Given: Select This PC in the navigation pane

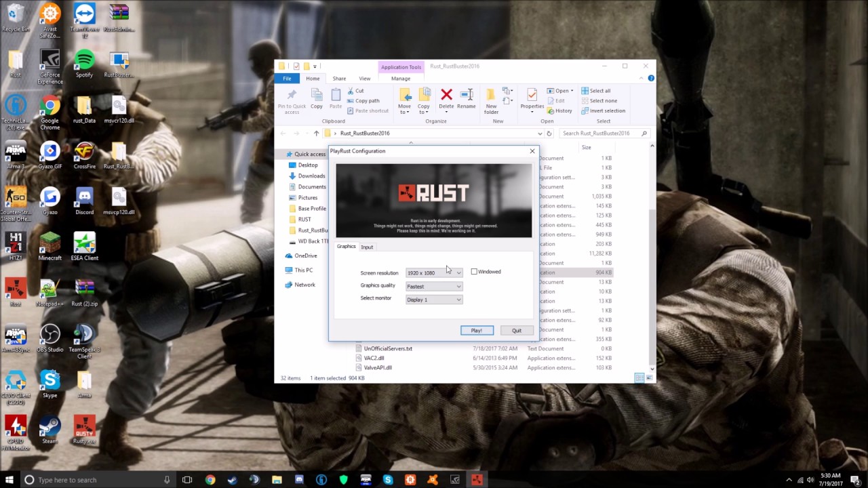Looking at the screenshot, I should point(303,270).
